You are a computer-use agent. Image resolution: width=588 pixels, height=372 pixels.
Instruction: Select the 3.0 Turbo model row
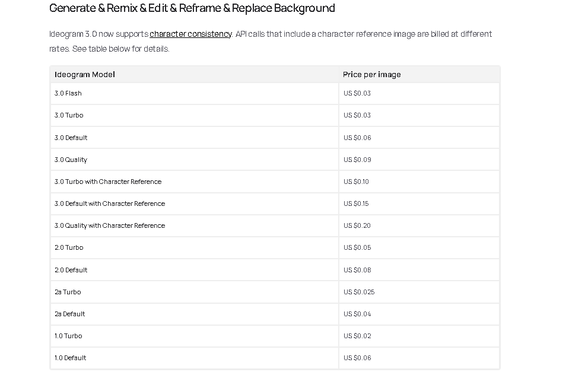coord(69,116)
